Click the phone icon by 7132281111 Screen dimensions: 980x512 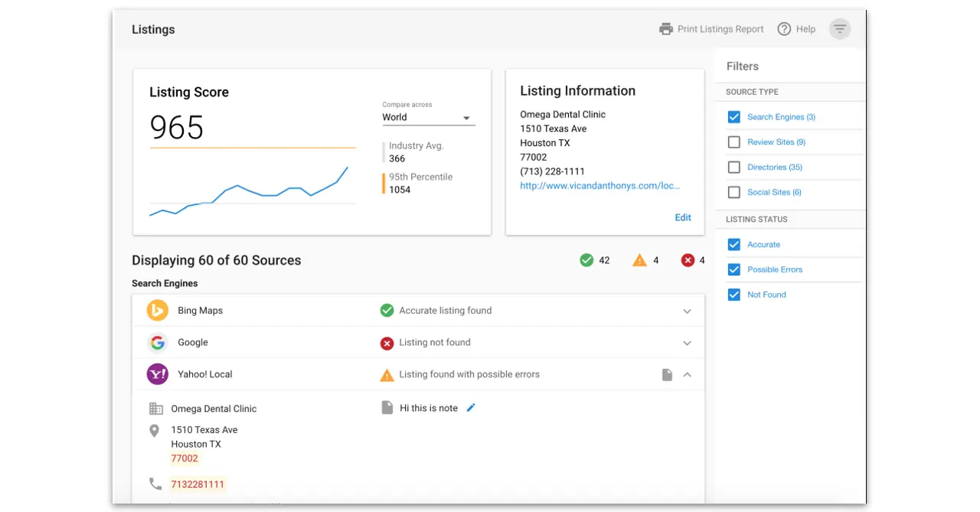click(x=155, y=484)
